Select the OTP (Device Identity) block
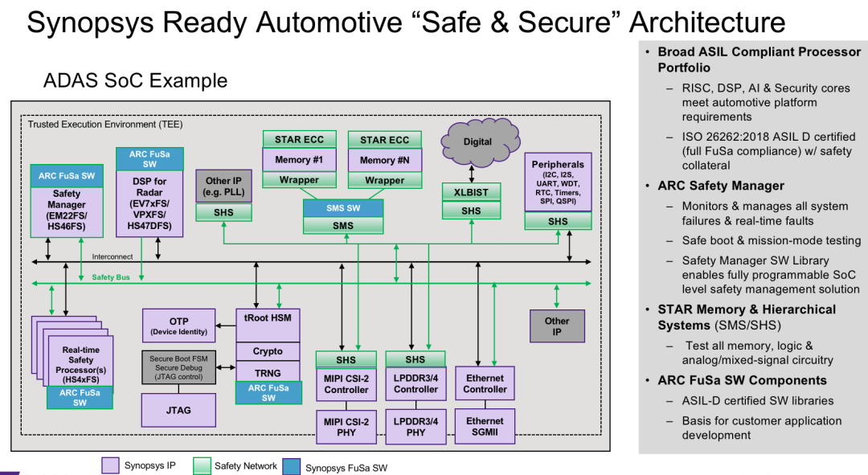The height and width of the screenshot is (475, 868). coord(178,326)
